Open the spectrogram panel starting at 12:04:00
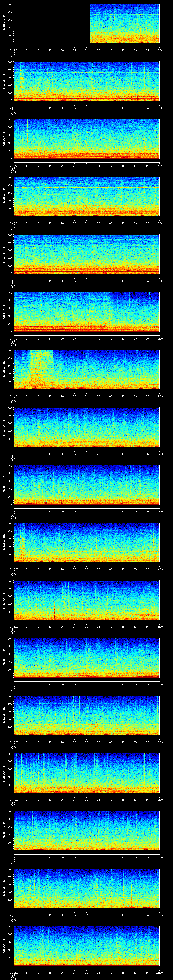173x980 pixels. click(87, 24)
